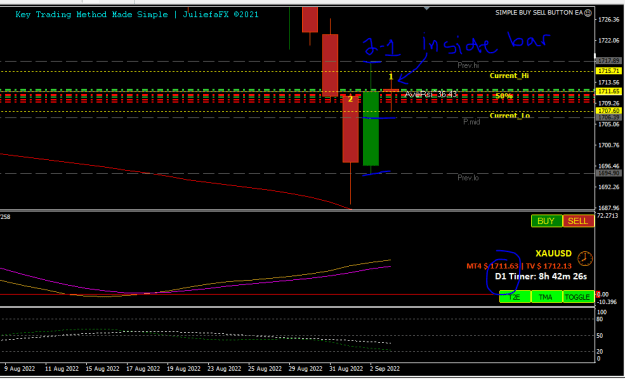Click the red SELL button
625x379 pixels.
(x=578, y=221)
